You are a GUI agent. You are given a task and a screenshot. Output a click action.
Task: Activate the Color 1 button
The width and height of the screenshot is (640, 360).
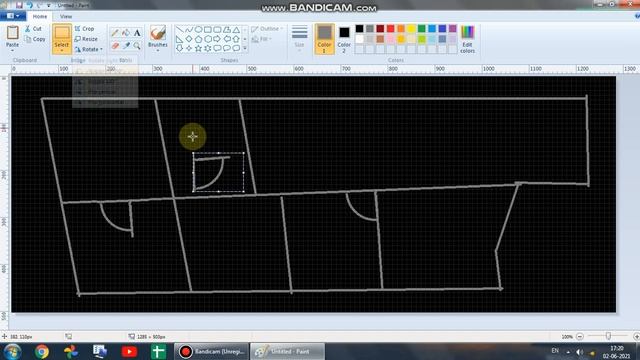324,39
